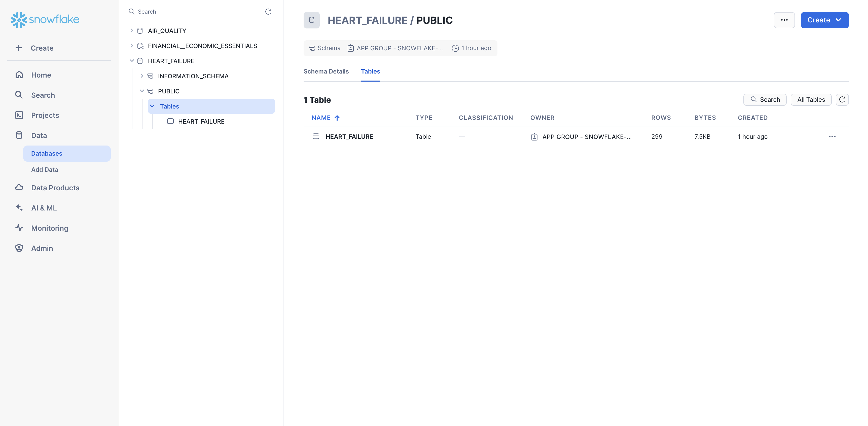Select Add Data in sidebar
This screenshot has width=868, height=426.
coord(45,169)
